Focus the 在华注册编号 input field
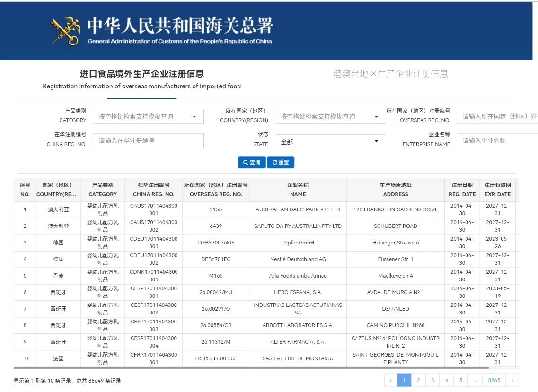The image size is (538, 392). pyautogui.click(x=148, y=140)
